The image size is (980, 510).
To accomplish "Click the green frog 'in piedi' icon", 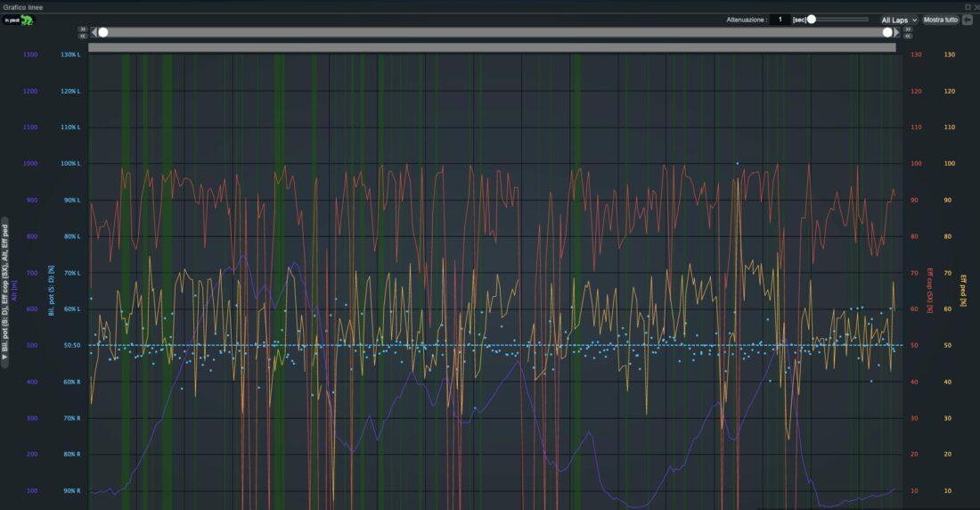I will pos(18,20).
